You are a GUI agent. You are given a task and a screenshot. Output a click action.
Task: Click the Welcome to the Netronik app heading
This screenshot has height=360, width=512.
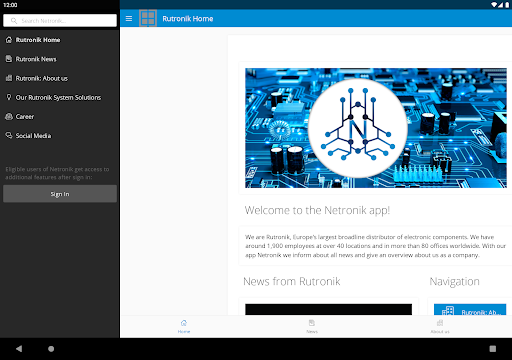317,210
